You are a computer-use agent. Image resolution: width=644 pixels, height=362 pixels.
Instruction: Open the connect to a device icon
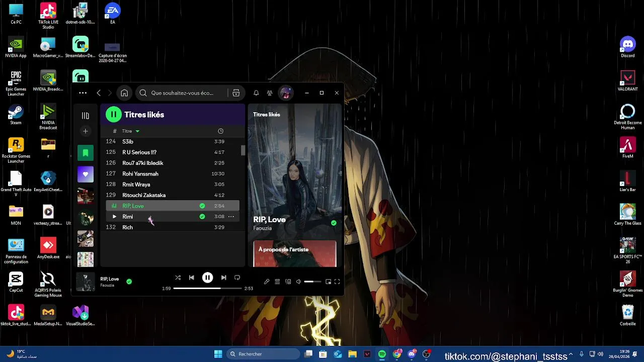click(x=288, y=282)
